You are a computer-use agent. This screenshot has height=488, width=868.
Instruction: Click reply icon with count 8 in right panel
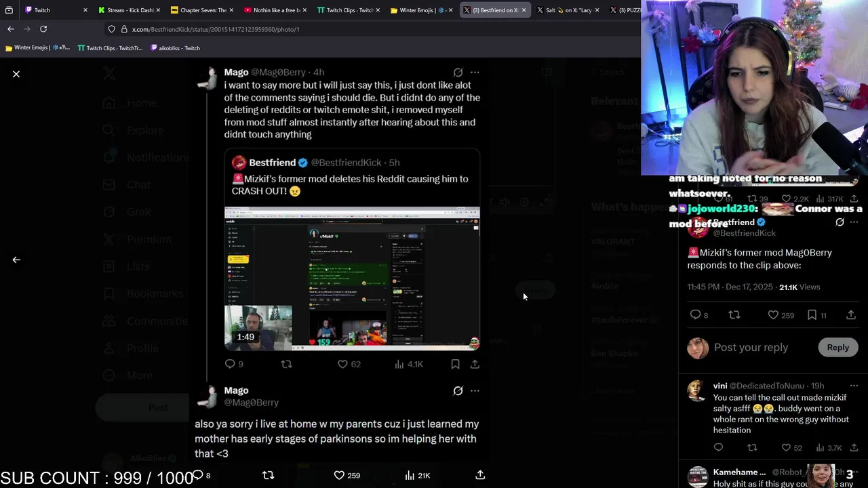pyautogui.click(x=698, y=315)
